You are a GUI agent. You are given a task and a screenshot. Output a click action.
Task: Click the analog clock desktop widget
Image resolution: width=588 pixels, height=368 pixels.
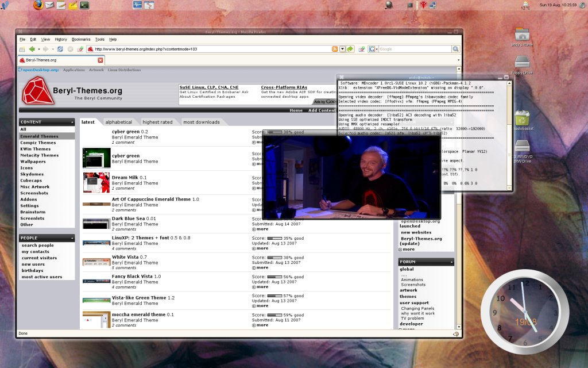(x=525, y=312)
